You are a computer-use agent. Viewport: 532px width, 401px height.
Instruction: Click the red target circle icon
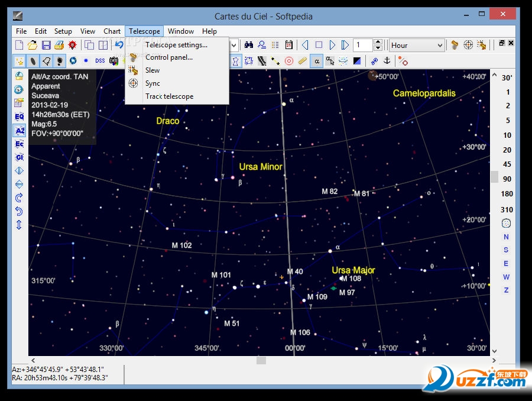click(289, 61)
